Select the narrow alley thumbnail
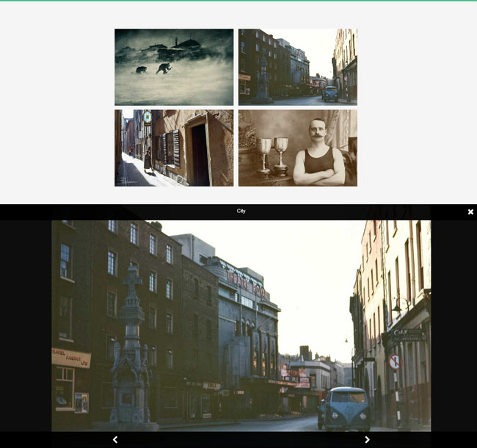 [x=174, y=148]
